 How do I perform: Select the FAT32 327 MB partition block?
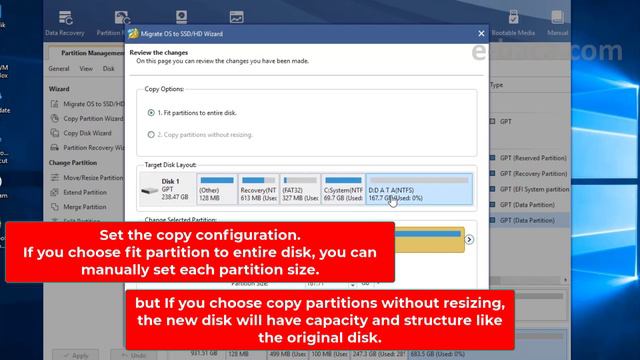pyautogui.click(x=300, y=189)
